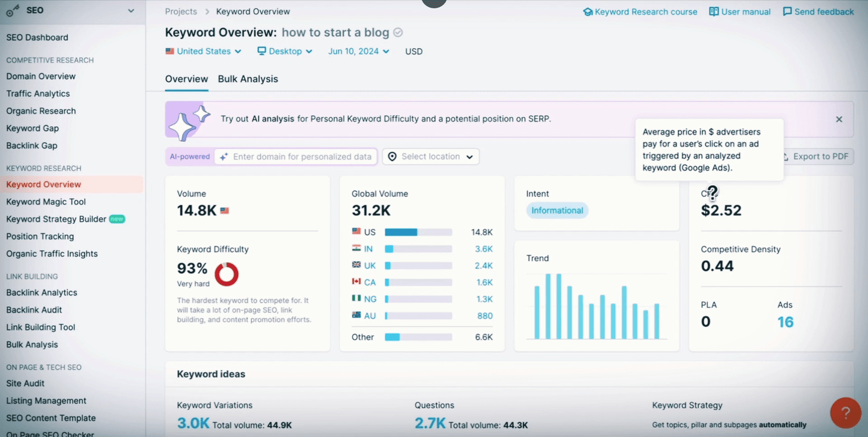Click the Informational intent badge
Screen dimensions: 868x437
tap(557, 211)
